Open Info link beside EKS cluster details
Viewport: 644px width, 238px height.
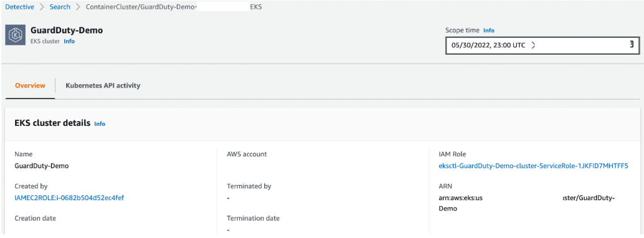point(100,124)
